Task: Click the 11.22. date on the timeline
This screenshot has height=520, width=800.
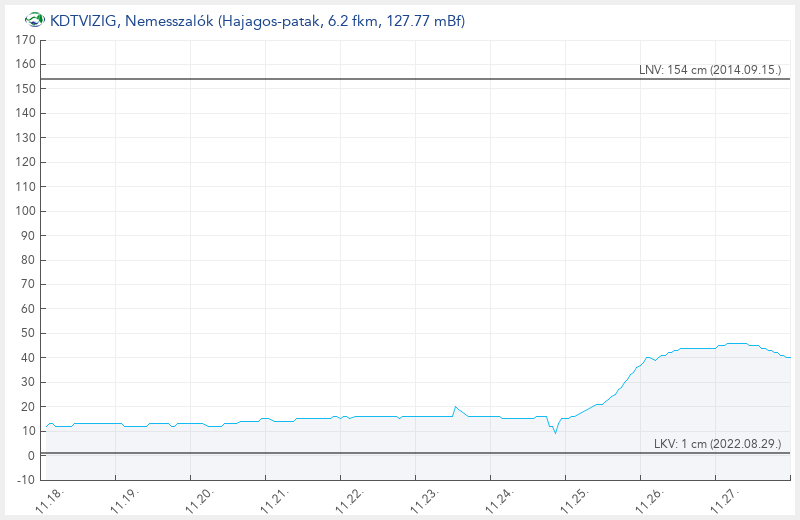Action: coord(345,497)
